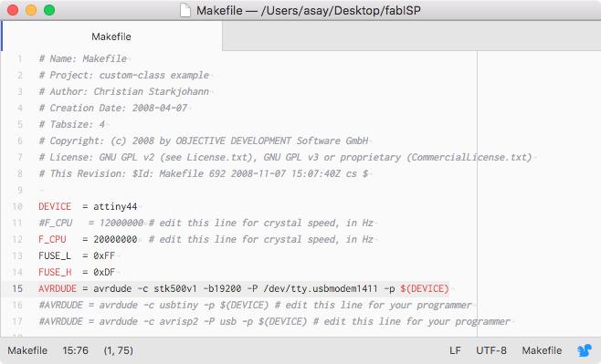Click /dev/tty.usbmodem1411 port text
601x364 pixels.
click(x=321, y=288)
